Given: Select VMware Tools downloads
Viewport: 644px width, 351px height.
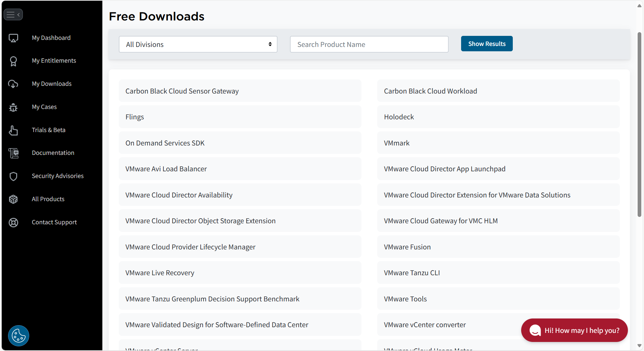Looking at the screenshot, I should [498, 299].
